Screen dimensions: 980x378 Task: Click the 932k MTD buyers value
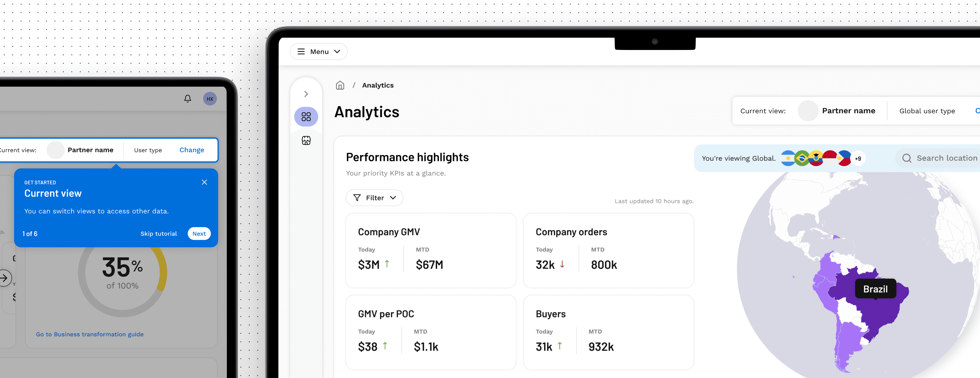[601, 347]
